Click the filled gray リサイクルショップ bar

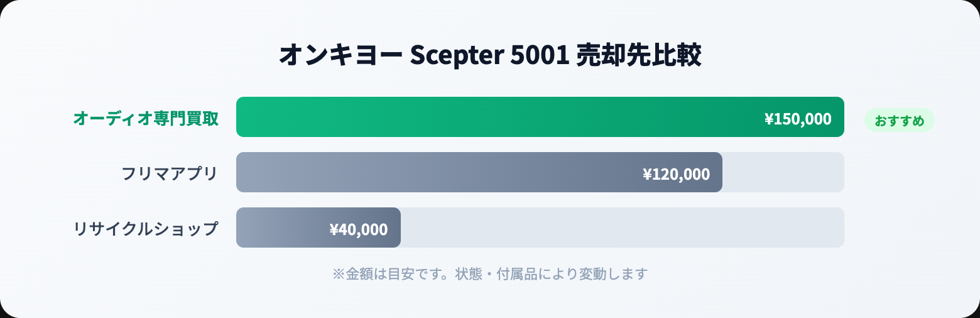283,228
